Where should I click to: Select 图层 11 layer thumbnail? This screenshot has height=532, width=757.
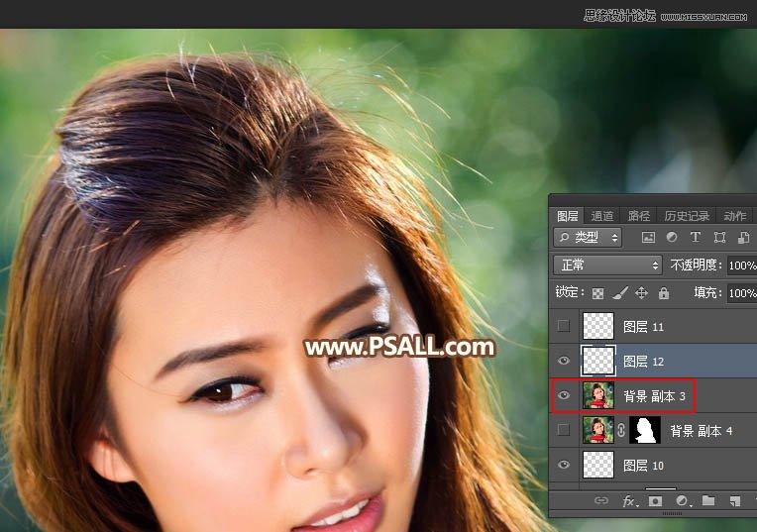(598, 326)
